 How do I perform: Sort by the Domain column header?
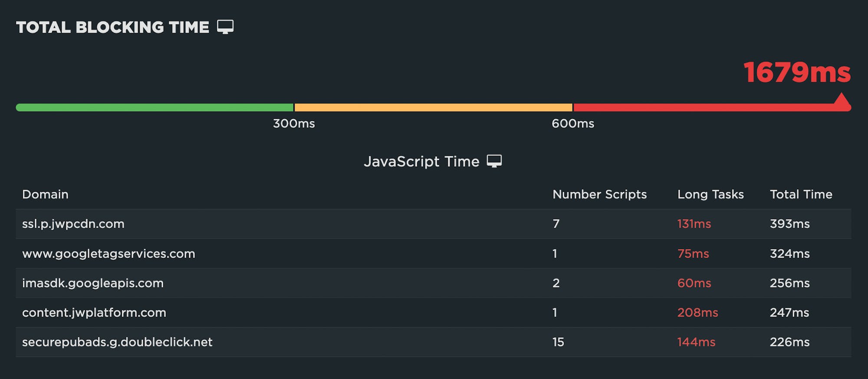[45, 194]
